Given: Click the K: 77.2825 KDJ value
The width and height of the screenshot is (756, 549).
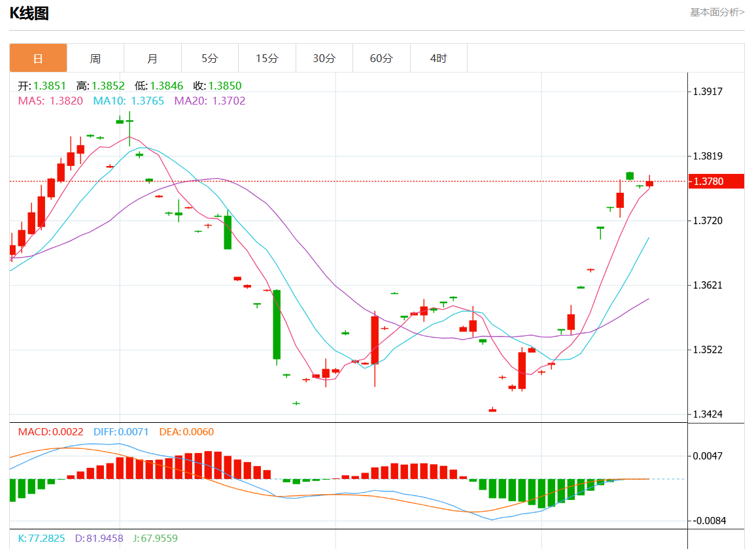Looking at the screenshot, I should (41, 539).
